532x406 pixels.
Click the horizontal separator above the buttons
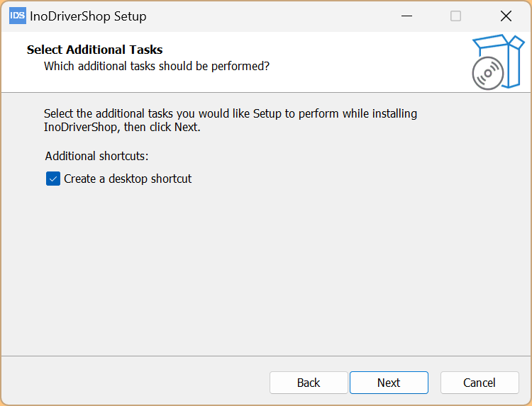(266, 356)
